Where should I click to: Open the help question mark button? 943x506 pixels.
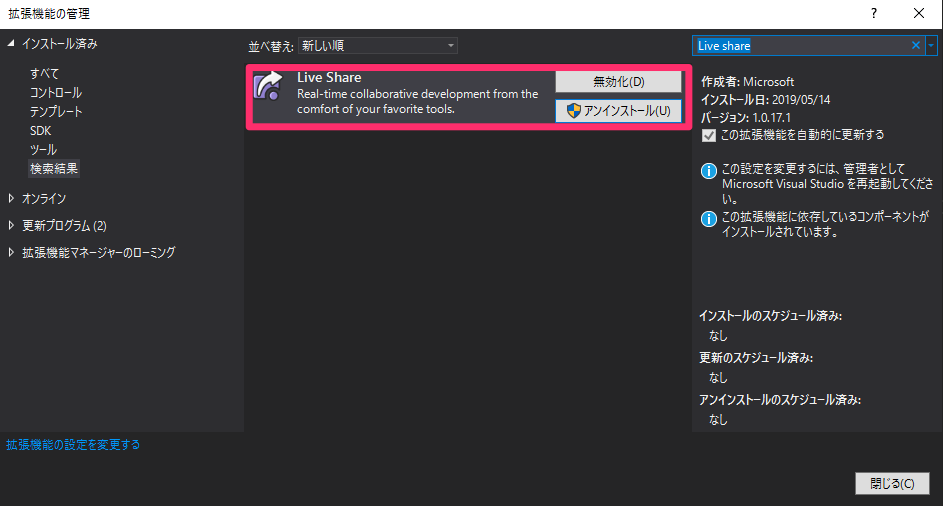tap(874, 13)
